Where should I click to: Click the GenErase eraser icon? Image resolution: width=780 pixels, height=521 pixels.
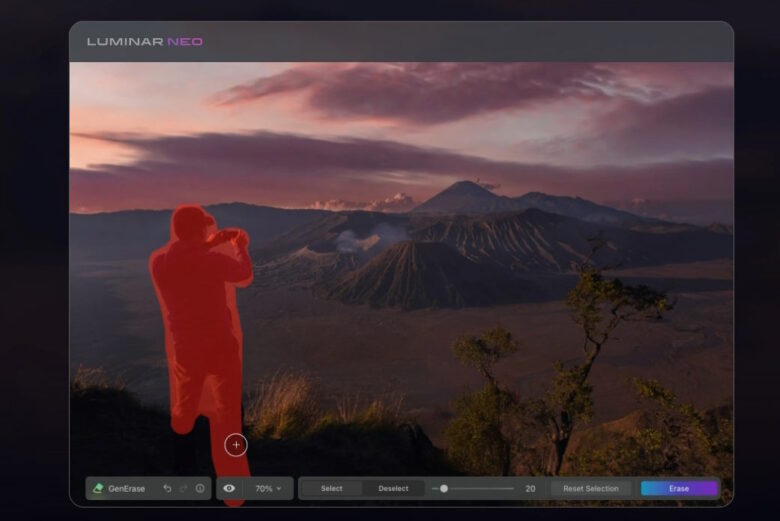pos(98,489)
